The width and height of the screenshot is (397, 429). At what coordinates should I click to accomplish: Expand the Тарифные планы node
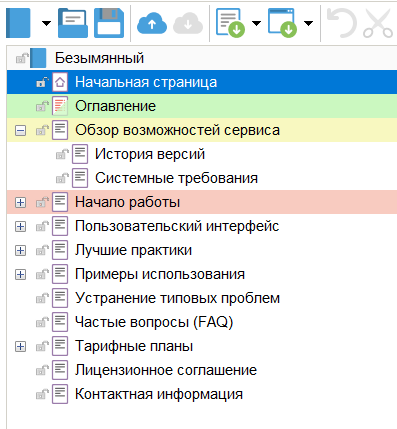[20, 346]
